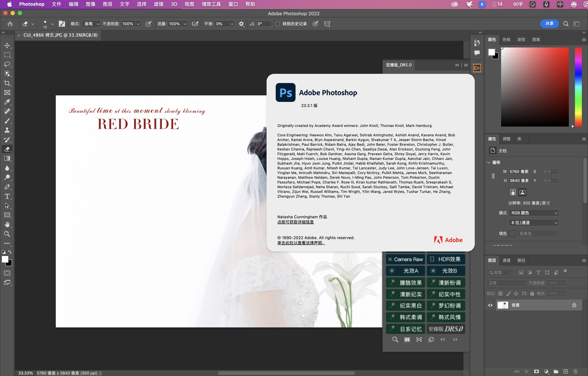Open the RGB 颜色 mode dropdown
Viewport: 588px width, 376px height.
click(534, 213)
